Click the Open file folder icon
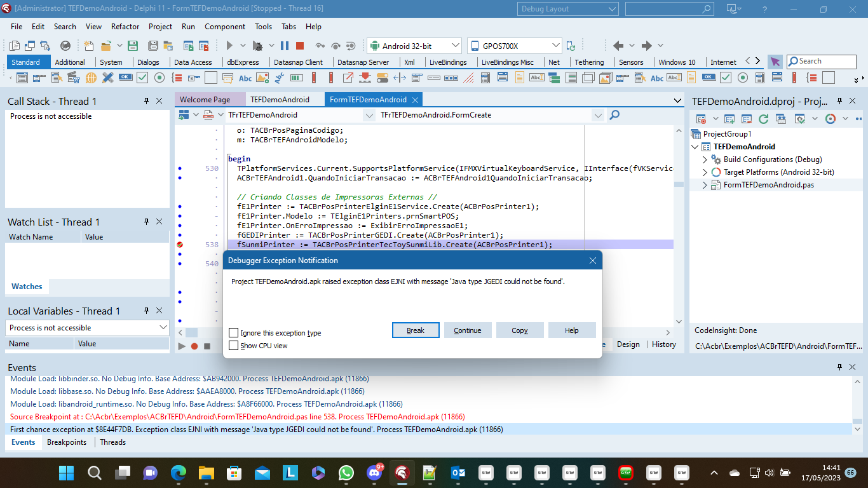Screen dimensions: 868x488 107,46
